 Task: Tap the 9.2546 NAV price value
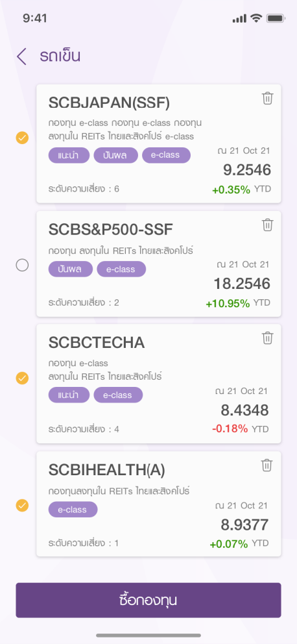point(247,169)
